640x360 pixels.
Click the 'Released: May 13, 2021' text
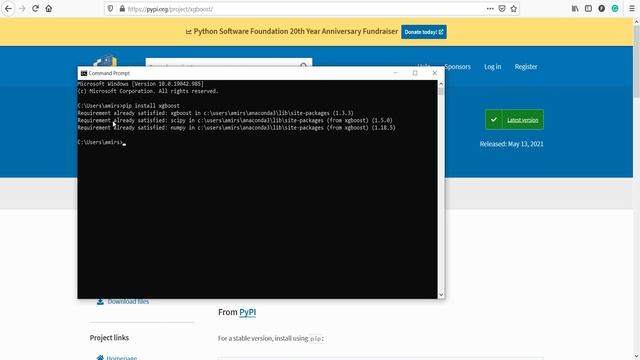(x=511, y=144)
